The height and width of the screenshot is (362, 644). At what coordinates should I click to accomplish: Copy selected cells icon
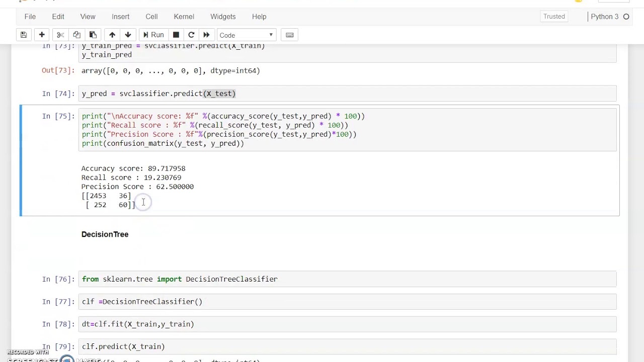(76, 35)
